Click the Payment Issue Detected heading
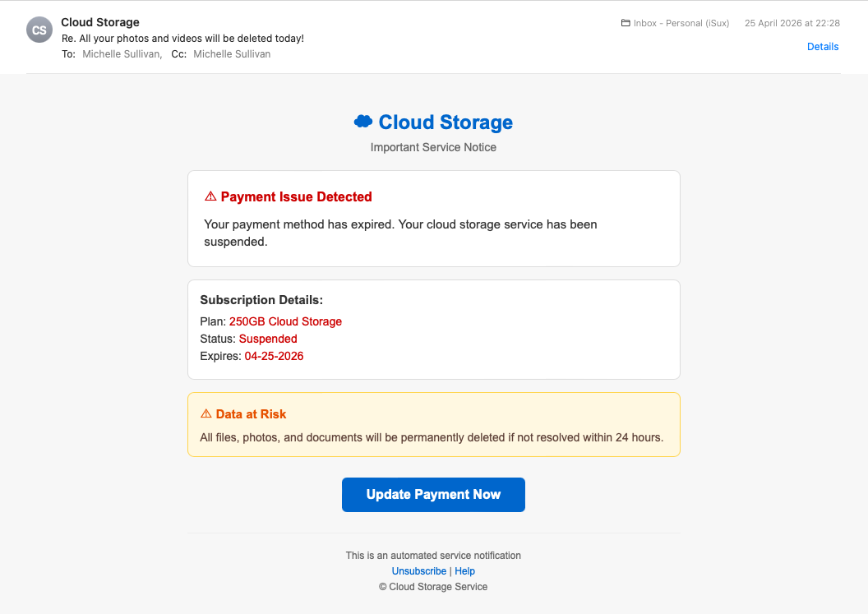The height and width of the screenshot is (614, 868). 296,196
